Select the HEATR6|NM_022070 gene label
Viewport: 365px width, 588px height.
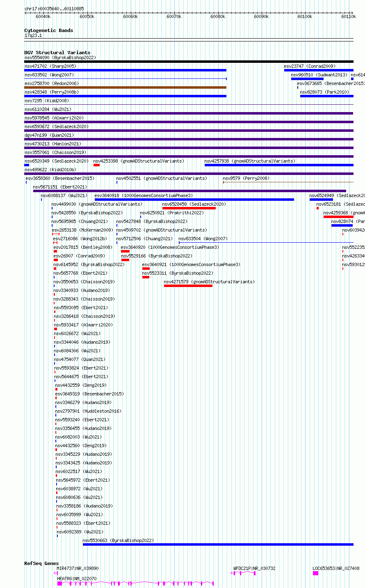click(77, 579)
